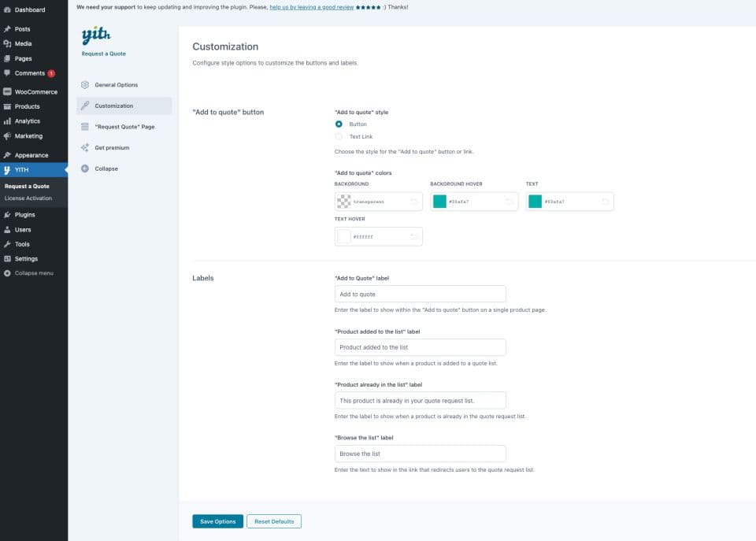
Task: Select the Button style radio option
Action: (339, 124)
